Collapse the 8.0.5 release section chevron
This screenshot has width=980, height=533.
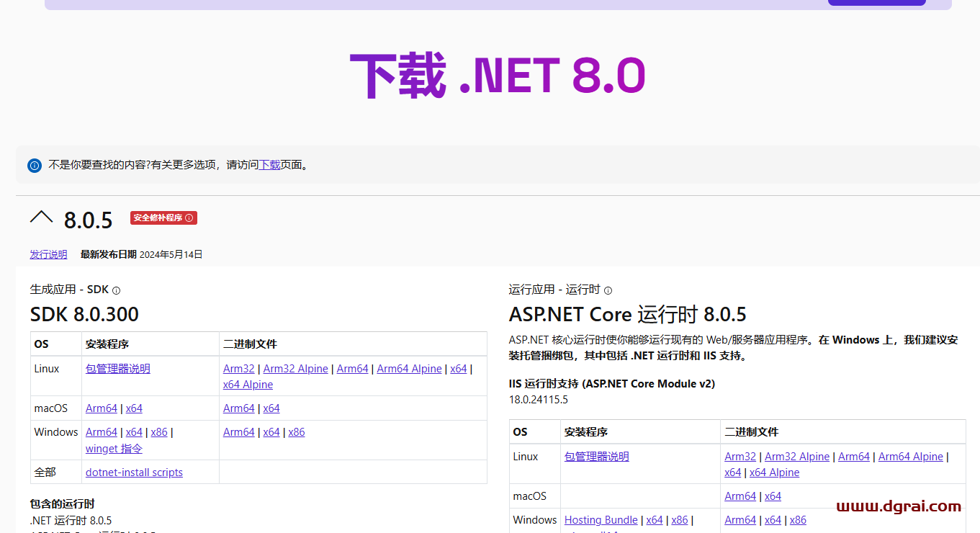pyautogui.click(x=41, y=217)
